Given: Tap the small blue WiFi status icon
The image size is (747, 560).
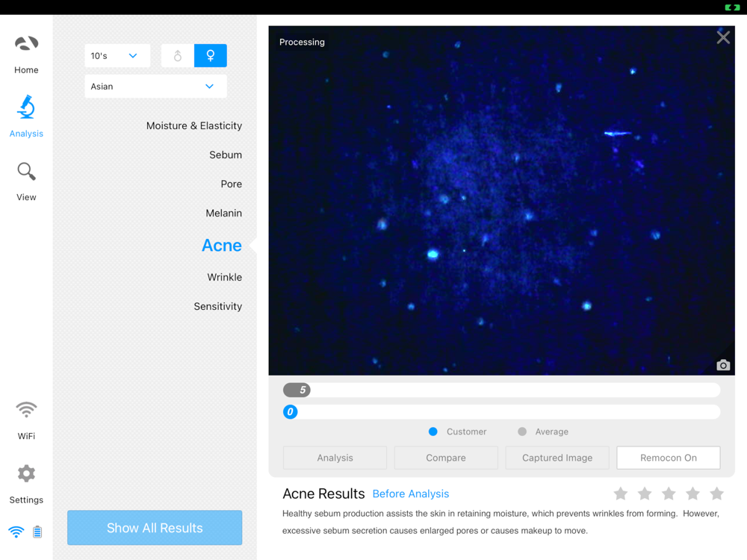Looking at the screenshot, I should click(x=16, y=532).
